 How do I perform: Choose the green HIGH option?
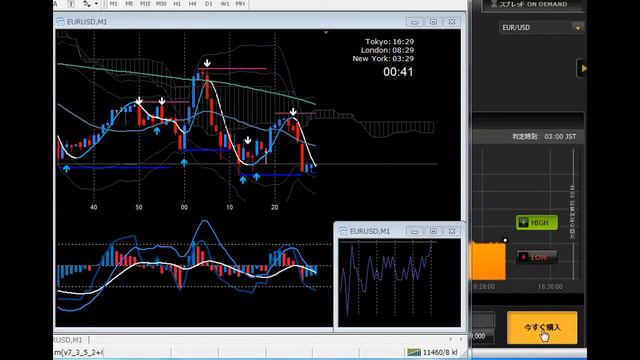click(537, 222)
